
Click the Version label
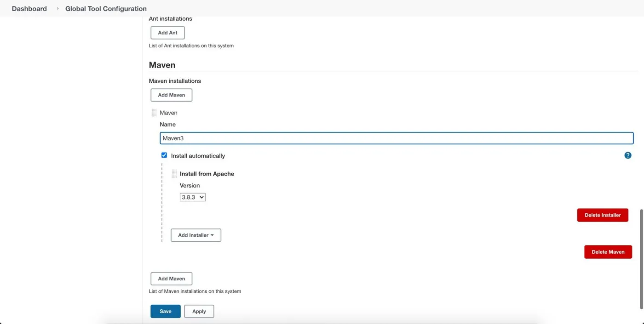(x=190, y=186)
